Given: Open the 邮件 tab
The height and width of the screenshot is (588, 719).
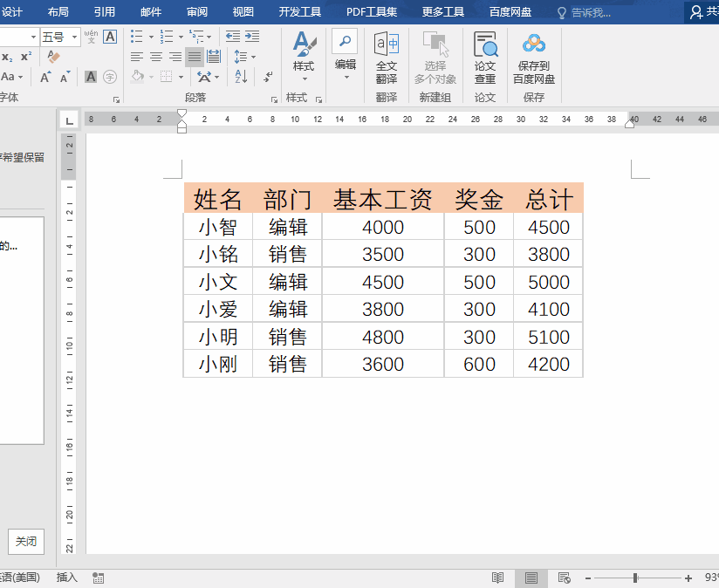Looking at the screenshot, I should (x=151, y=11).
